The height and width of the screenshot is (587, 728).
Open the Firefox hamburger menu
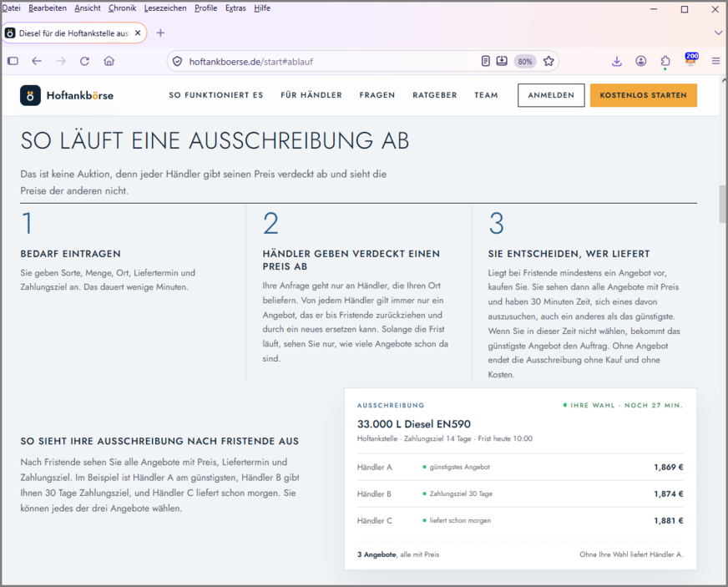(715, 61)
